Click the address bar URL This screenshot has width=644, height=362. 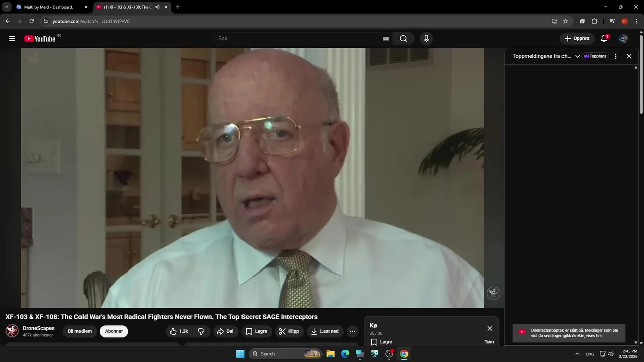coord(91,21)
